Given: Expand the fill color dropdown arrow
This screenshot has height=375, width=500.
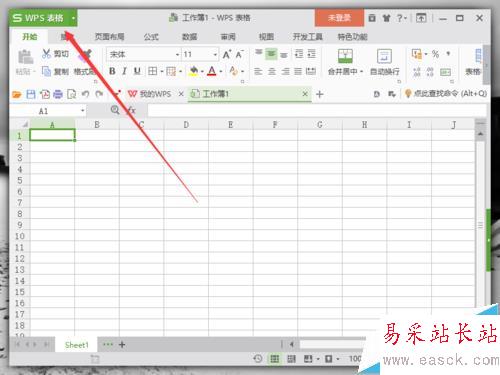Looking at the screenshot, I should coord(202,71).
